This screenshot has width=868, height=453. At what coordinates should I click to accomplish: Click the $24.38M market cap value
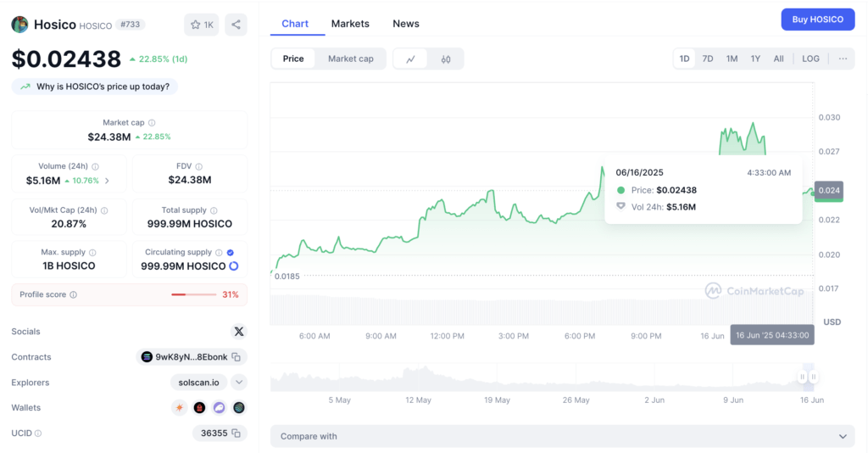(x=109, y=137)
